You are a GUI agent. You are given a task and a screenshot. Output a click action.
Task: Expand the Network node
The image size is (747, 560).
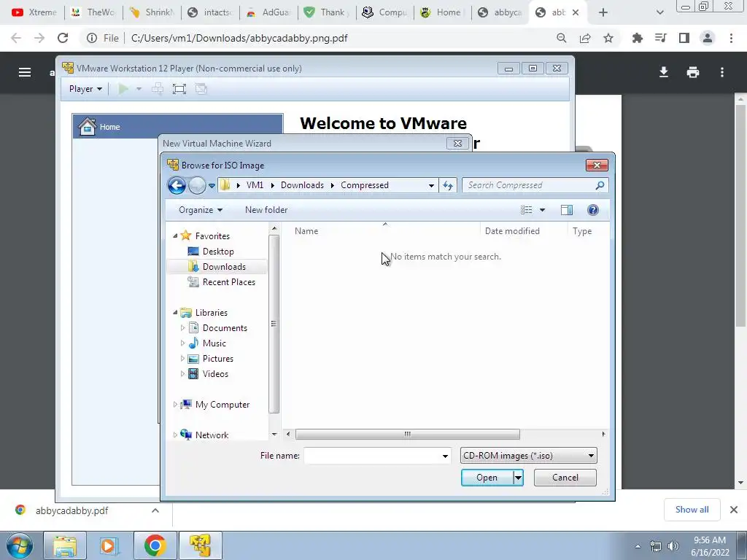click(175, 435)
